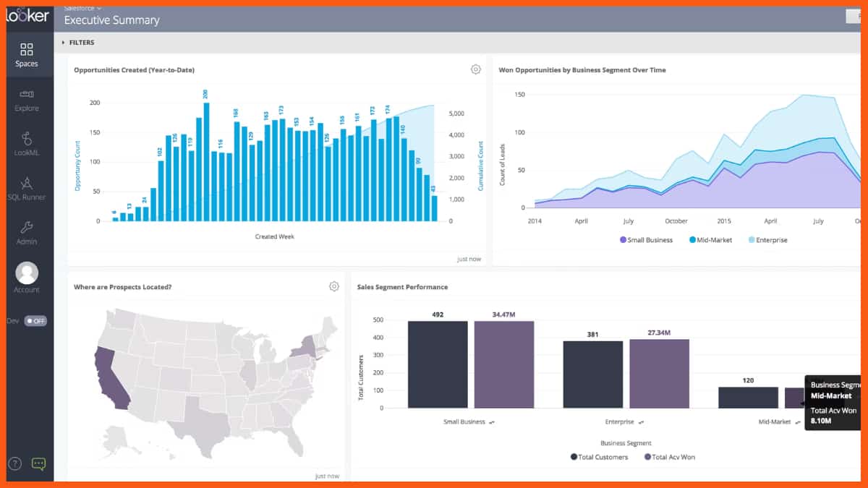
Task: Open the LookML icon in sidebar
Action: click(x=27, y=139)
